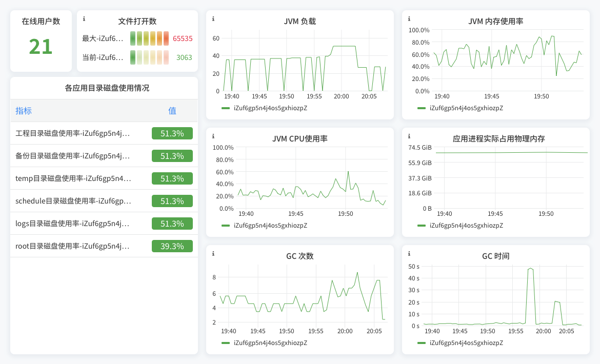The image size is (600, 364).
Task: Click the 51.3% badge for 工程目录磁盘使用率
Action: point(172,133)
